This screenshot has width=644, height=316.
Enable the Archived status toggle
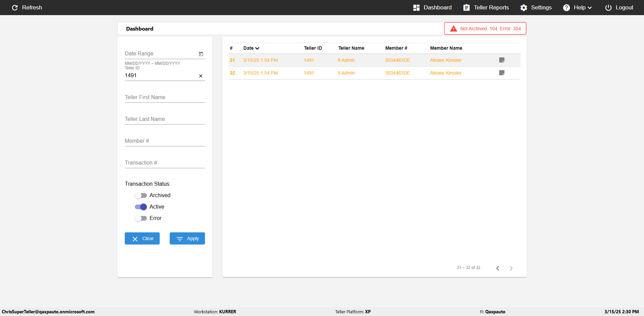coord(141,195)
